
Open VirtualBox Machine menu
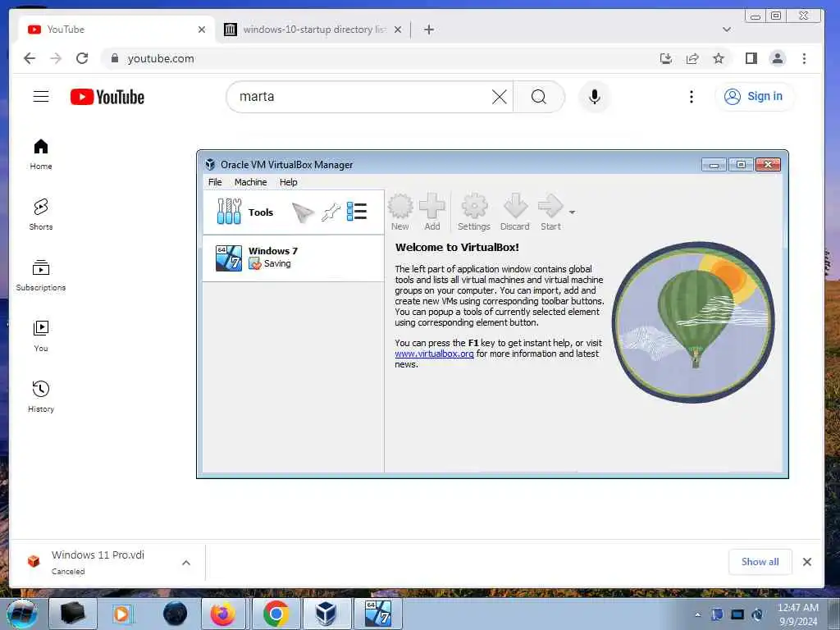[251, 182]
